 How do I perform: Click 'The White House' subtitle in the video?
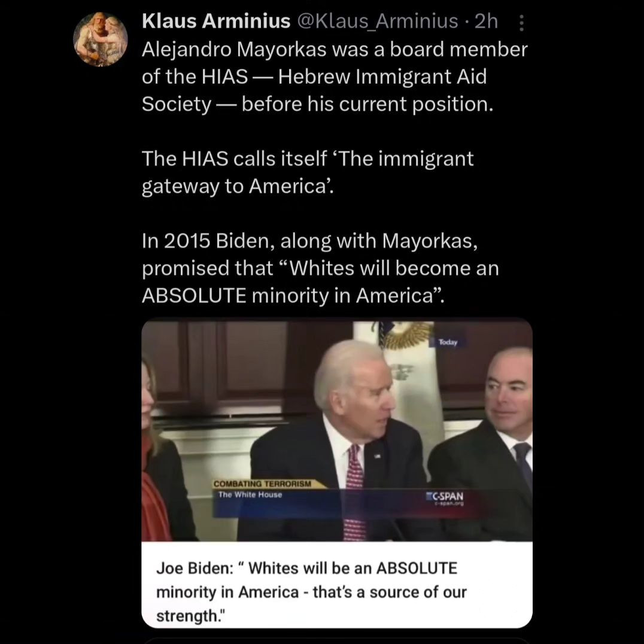[250, 494]
